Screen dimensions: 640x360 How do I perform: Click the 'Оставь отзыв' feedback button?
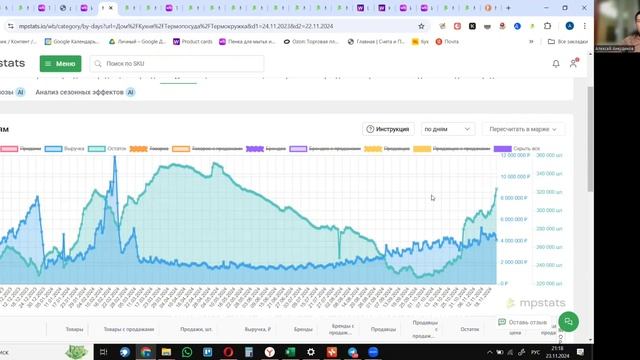pyautogui.click(x=522, y=322)
